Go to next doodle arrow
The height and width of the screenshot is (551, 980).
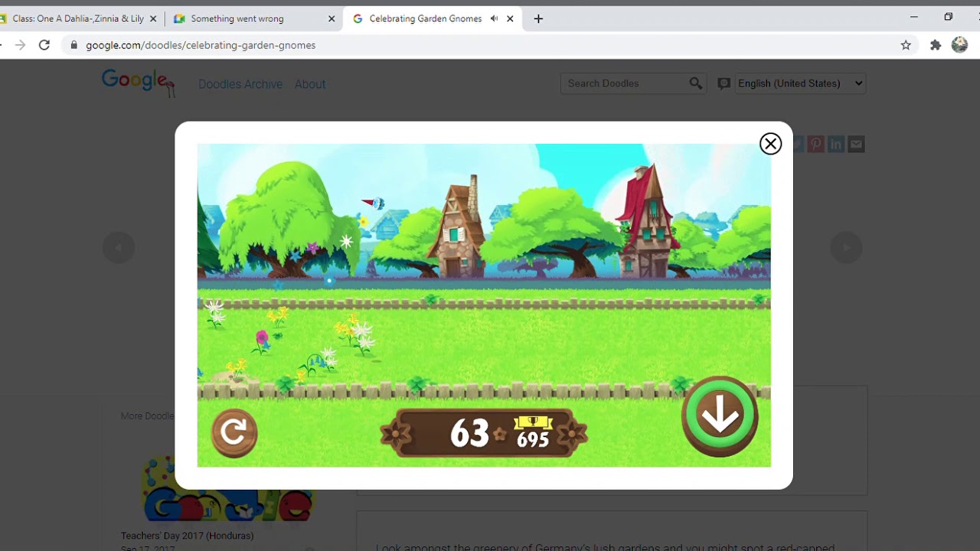pyautogui.click(x=846, y=247)
